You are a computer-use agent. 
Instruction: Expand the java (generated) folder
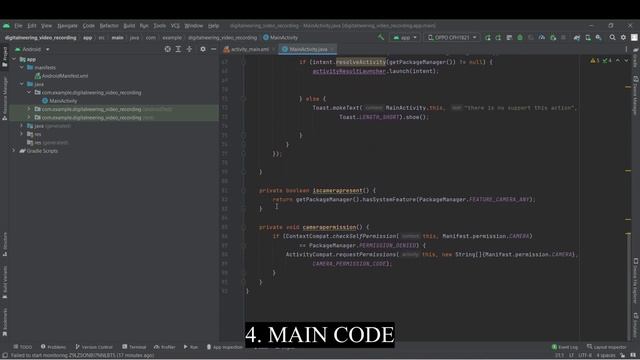[22, 126]
